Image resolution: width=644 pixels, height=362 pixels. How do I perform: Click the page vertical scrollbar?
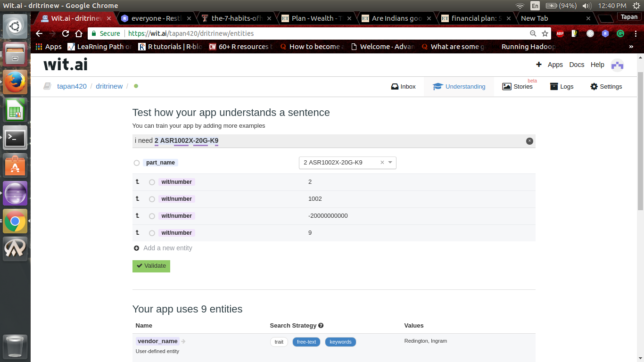tap(640, 141)
